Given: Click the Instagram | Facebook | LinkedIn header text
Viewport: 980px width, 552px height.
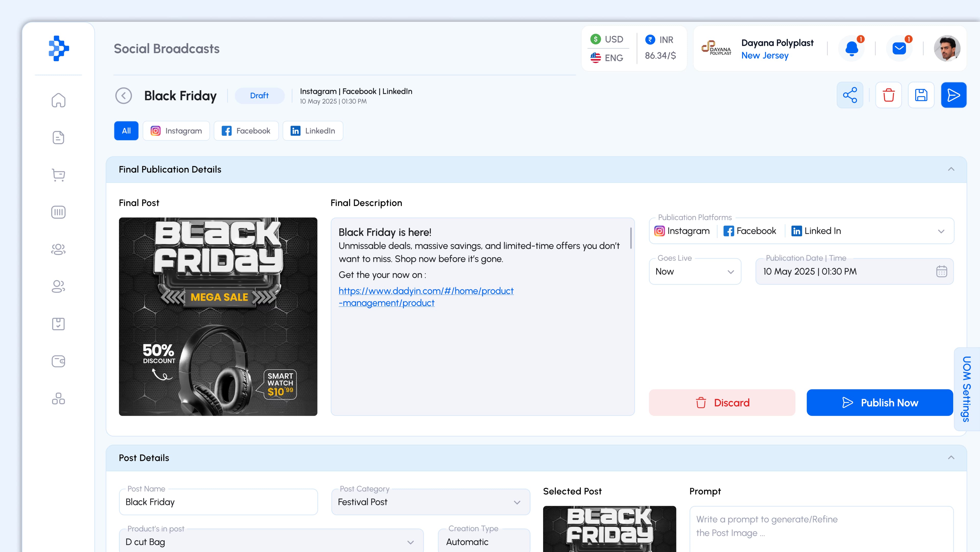Looking at the screenshot, I should click(356, 91).
